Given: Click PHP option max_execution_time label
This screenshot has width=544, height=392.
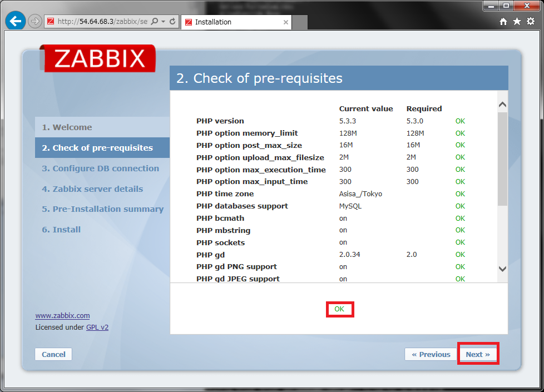Looking at the screenshot, I should pyautogui.click(x=261, y=170).
